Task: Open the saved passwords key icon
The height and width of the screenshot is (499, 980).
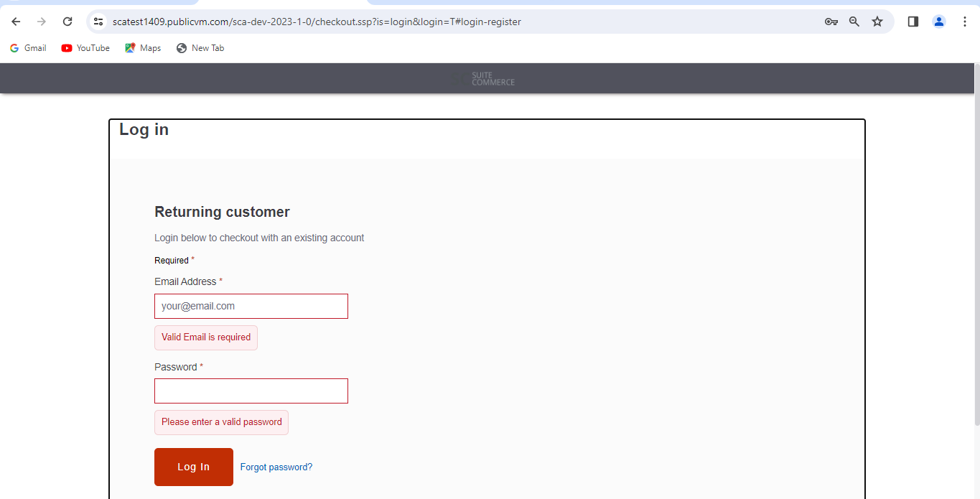Action: point(831,22)
